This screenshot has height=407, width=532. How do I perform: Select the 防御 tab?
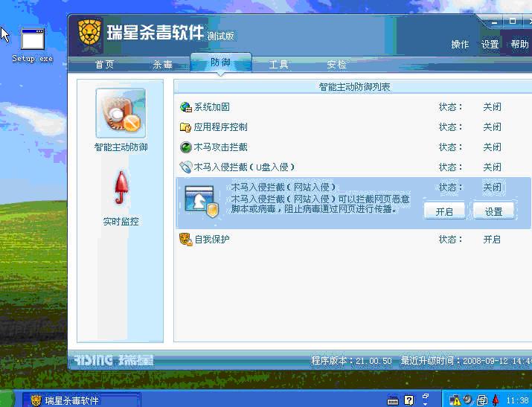[221, 63]
